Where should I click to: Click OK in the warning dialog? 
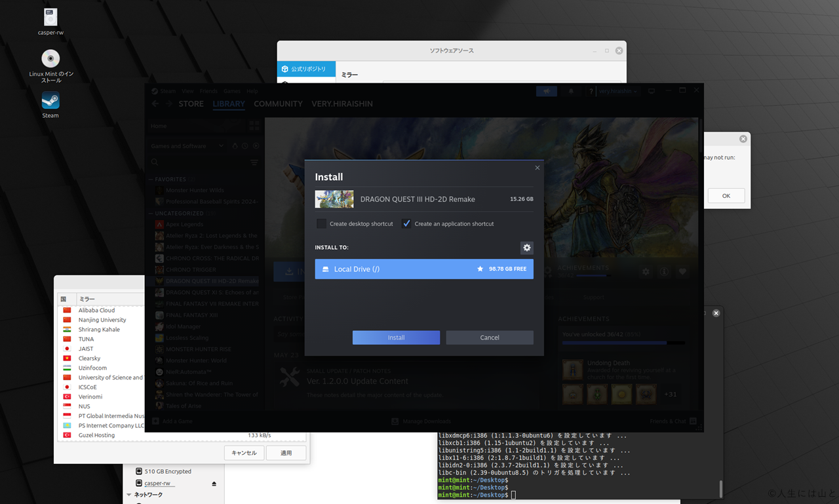[726, 196]
